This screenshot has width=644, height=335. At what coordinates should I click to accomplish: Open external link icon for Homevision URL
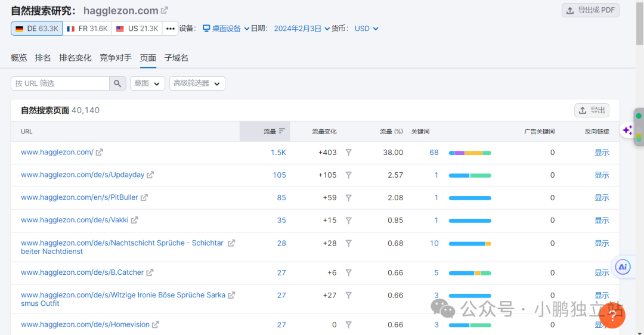click(155, 325)
